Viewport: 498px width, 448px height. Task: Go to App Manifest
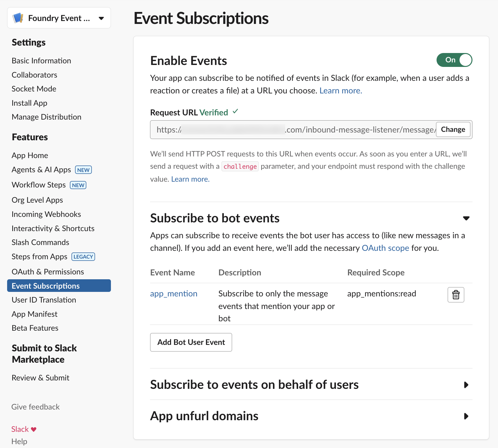coord(34,314)
